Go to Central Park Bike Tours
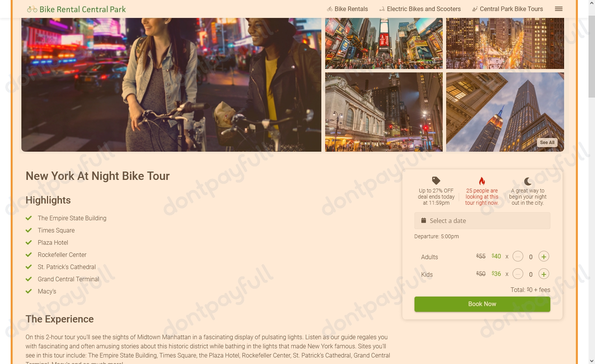The width and height of the screenshot is (595, 364). click(507, 9)
